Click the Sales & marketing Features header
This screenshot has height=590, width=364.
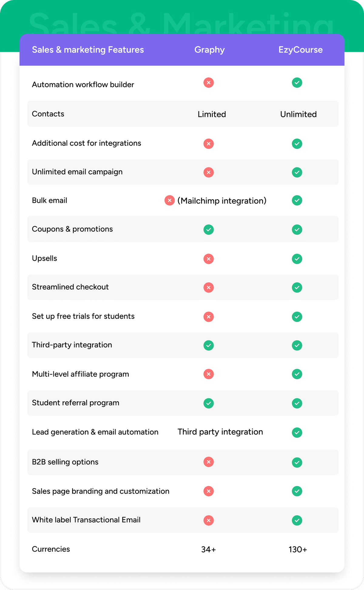point(88,50)
